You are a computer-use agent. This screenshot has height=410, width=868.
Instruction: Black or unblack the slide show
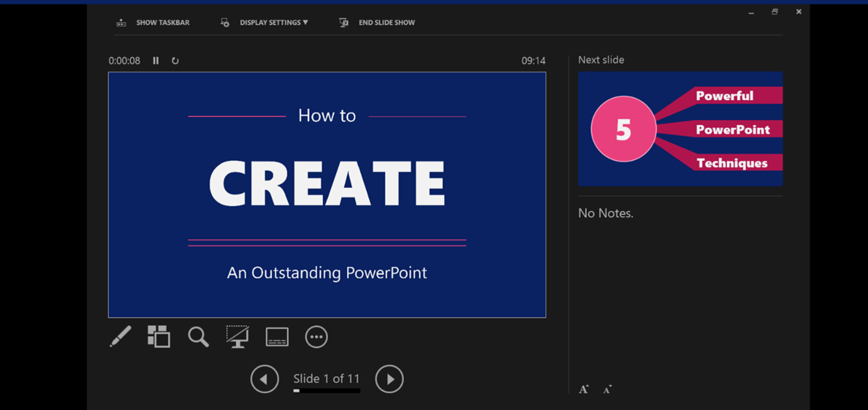pyautogui.click(x=237, y=336)
